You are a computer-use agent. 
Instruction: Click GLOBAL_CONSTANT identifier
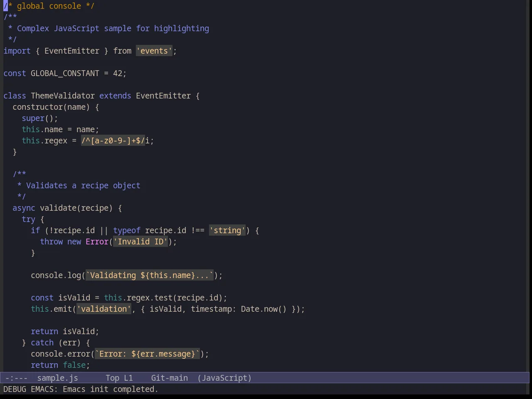point(65,73)
